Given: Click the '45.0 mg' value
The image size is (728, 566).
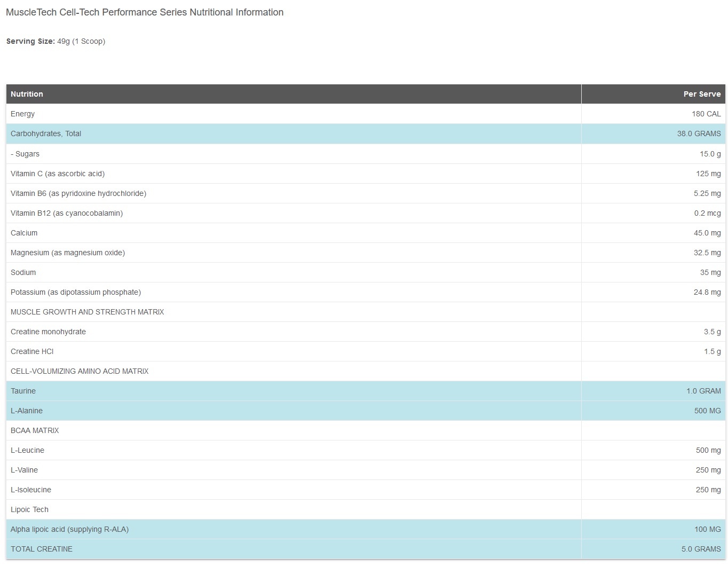Looking at the screenshot, I should pos(707,233).
